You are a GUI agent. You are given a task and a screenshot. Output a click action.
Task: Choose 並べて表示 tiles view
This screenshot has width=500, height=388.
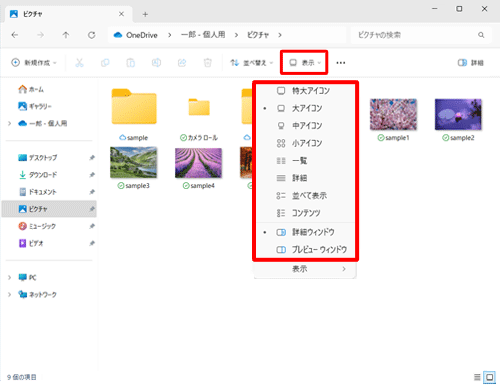(x=305, y=196)
